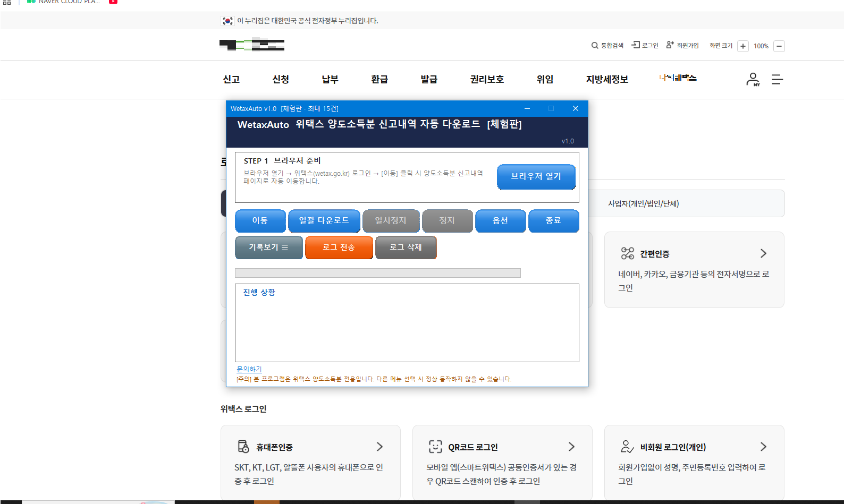This screenshot has height=504, width=844.
Task: Open 옵션 in WetaxAuto
Action: pyautogui.click(x=500, y=220)
